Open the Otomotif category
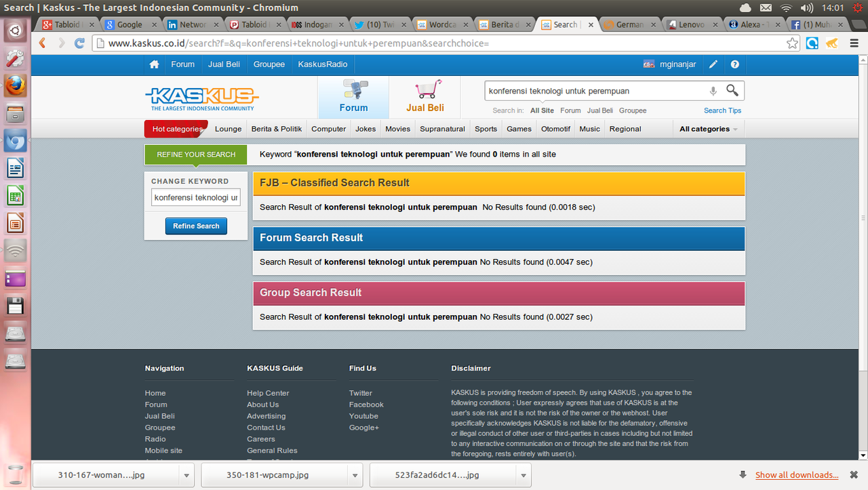The width and height of the screenshot is (868, 490). (x=555, y=129)
